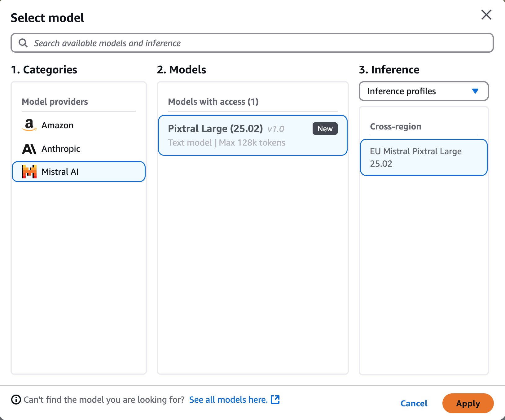Select Anthropic model provider

tap(61, 149)
